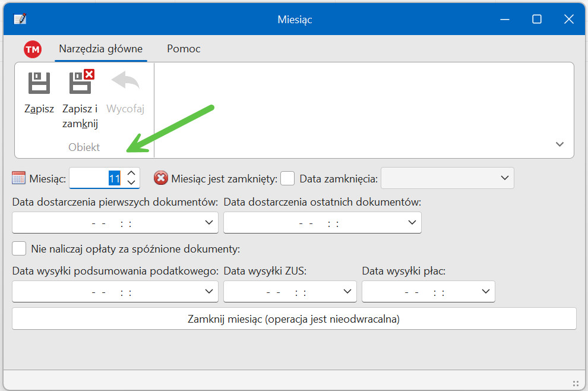The image size is (588, 391).
Task: Collapse the ribbon using the chevron
Action: click(559, 144)
